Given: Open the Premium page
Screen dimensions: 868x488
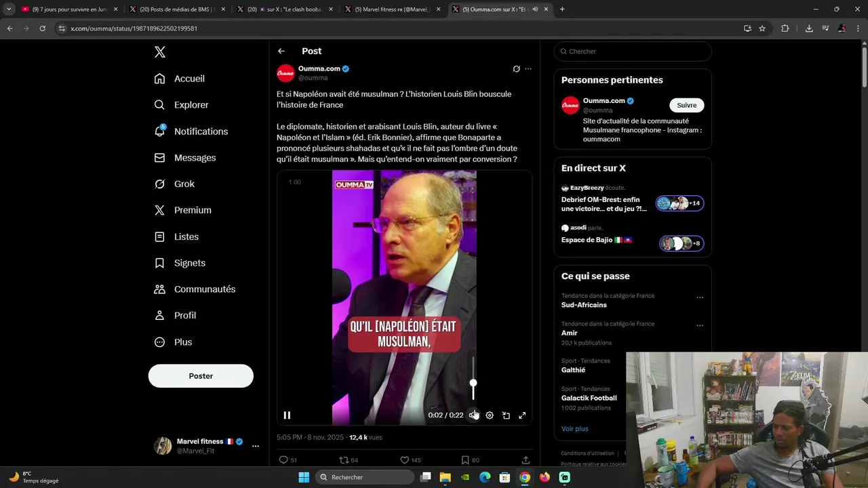Looking at the screenshot, I should click(183, 210).
